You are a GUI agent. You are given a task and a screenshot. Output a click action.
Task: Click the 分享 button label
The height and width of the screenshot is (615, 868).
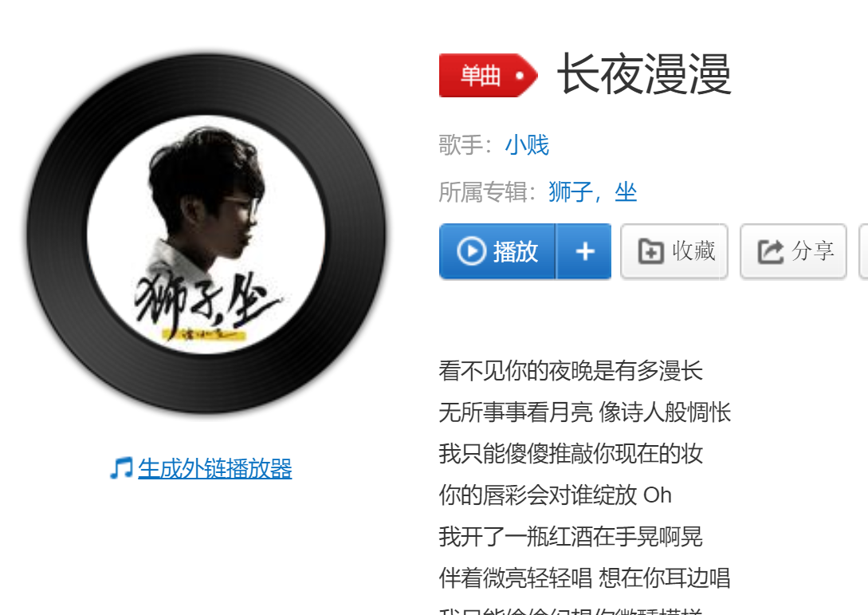coord(813,251)
